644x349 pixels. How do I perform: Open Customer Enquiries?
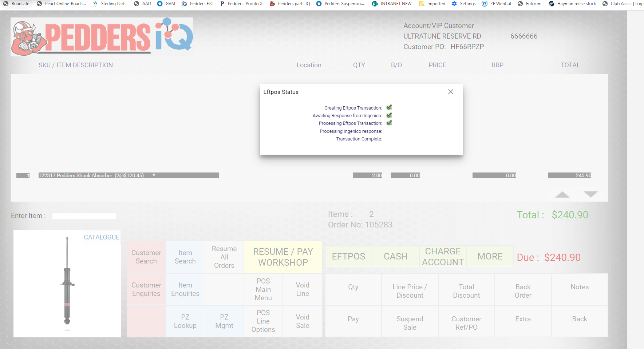(146, 289)
